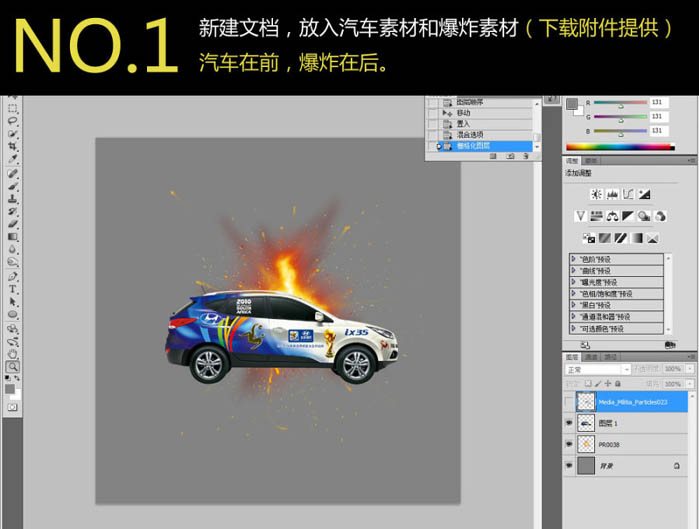The image size is (699, 529).
Task: Add an Exposure adjustment
Action: click(x=644, y=194)
